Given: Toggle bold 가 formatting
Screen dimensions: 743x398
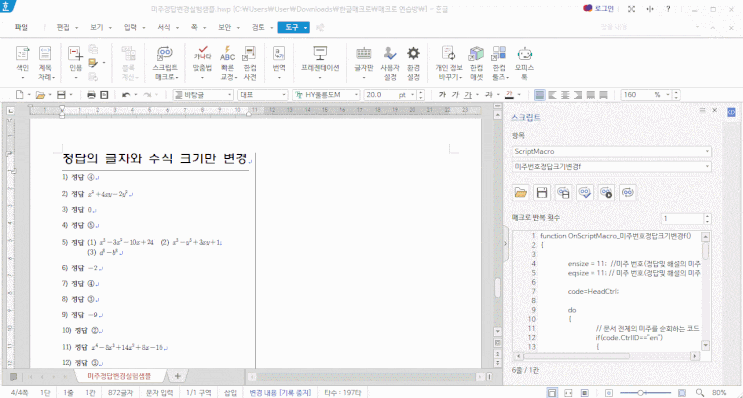Looking at the screenshot, I should pos(443,95).
